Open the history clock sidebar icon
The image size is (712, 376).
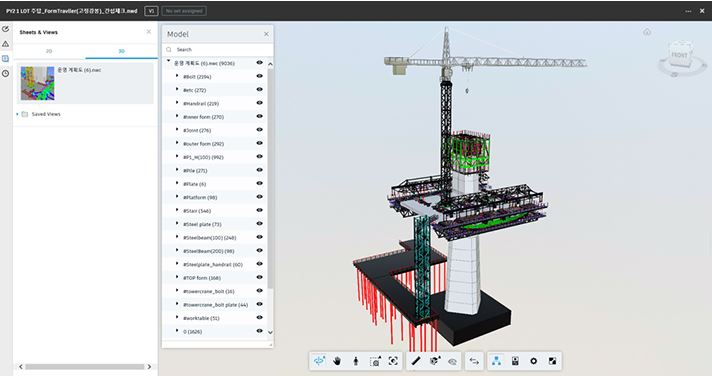pos(5,73)
